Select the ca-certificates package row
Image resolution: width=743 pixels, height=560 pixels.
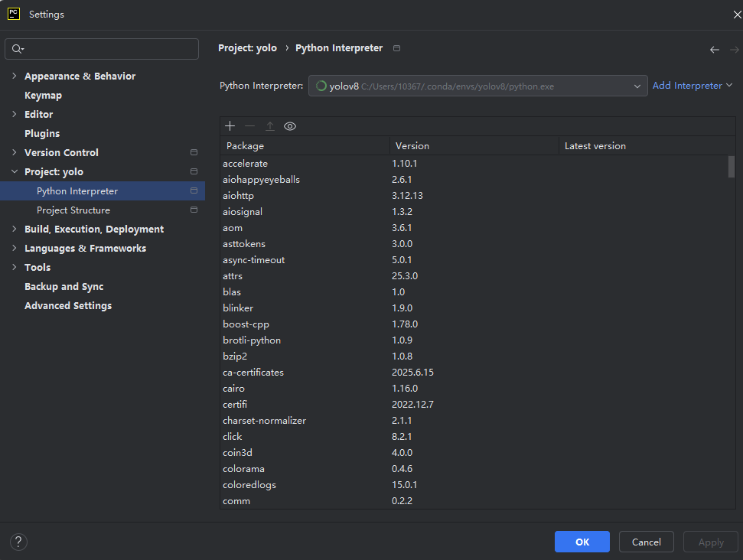coord(474,373)
